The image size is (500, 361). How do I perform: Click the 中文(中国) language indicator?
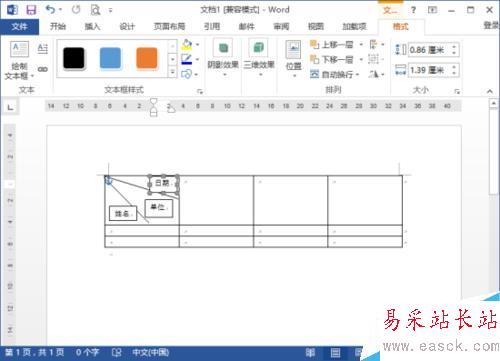(151, 353)
